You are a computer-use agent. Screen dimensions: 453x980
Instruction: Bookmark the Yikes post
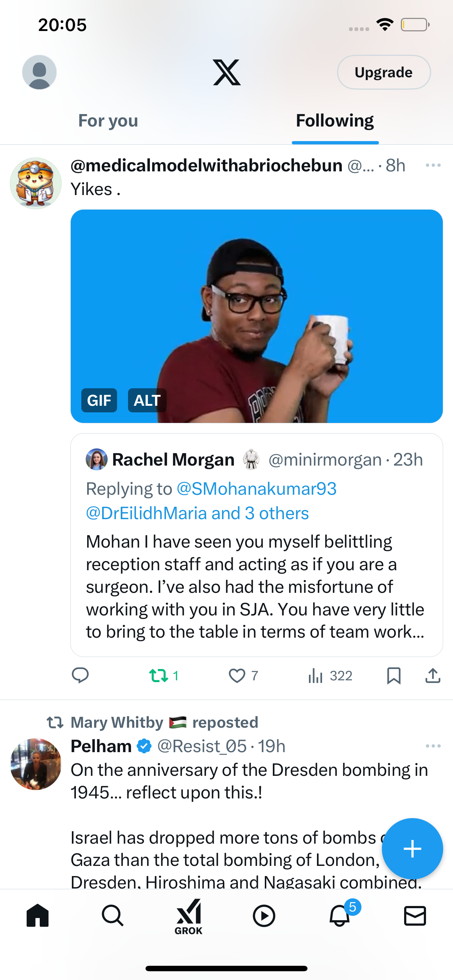(394, 676)
